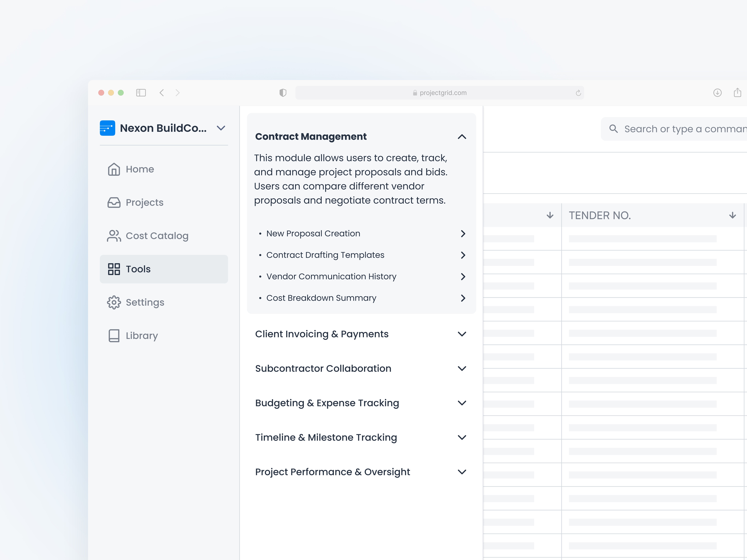The image size is (747, 560).
Task: Click the projectgrid.com address bar
Action: pyautogui.click(x=440, y=93)
